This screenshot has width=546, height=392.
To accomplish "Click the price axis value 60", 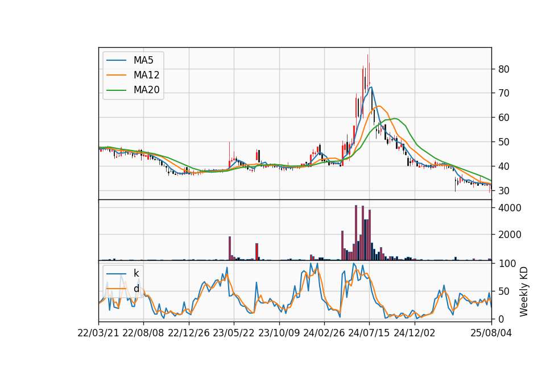I will coord(503,118).
